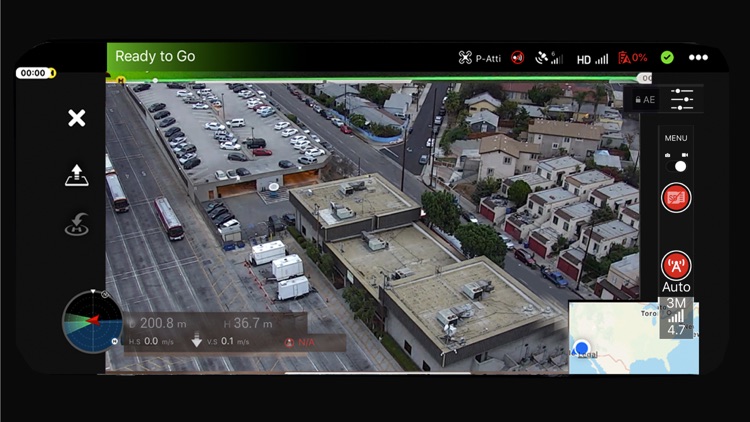Tap the green flight battery progress bar
750x422 pixels.
point(378,79)
